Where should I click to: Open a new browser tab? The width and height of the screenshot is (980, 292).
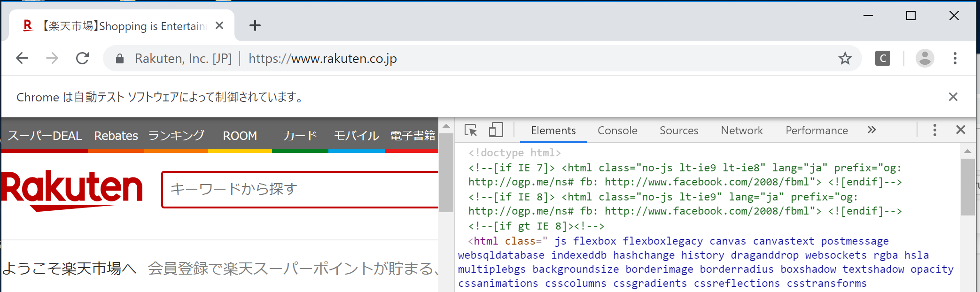[255, 25]
